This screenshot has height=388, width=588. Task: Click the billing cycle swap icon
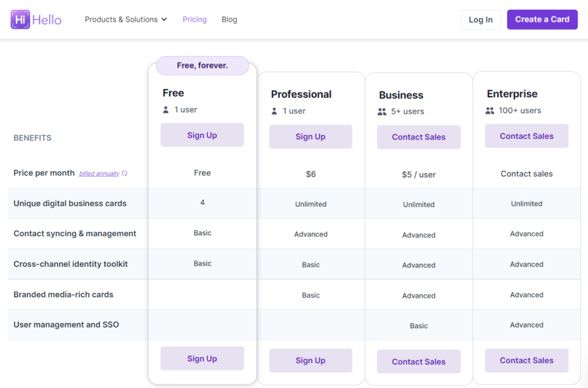click(125, 174)
